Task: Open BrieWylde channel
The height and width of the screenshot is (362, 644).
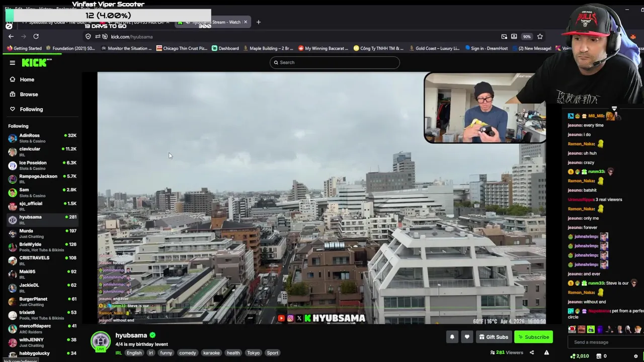Action: point(42,247)
